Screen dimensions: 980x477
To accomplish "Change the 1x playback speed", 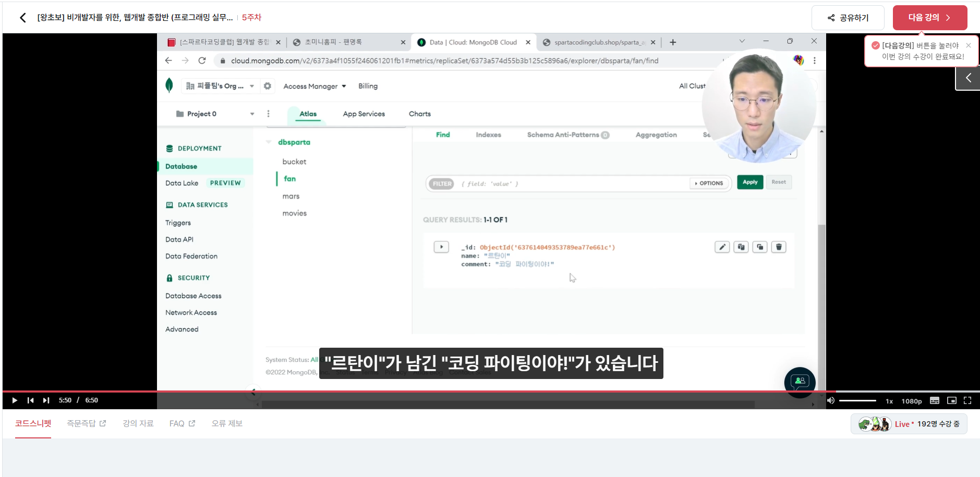I will coord(889,401).
